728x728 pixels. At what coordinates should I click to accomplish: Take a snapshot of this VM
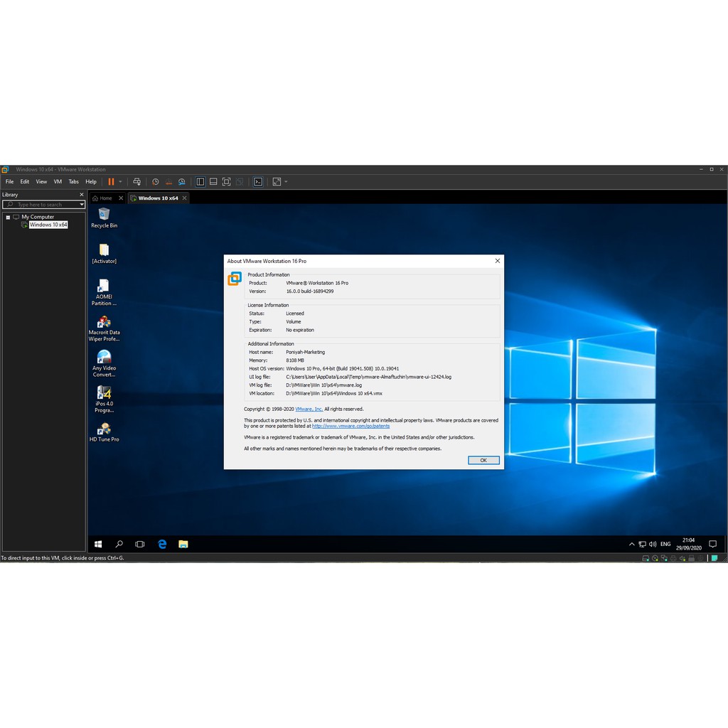pos(155,182)
